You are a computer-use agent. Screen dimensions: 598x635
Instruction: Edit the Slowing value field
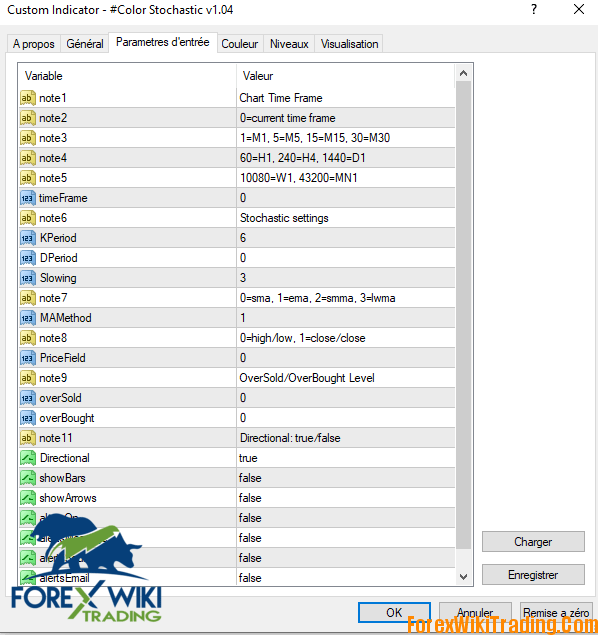[x=345, y=278]
